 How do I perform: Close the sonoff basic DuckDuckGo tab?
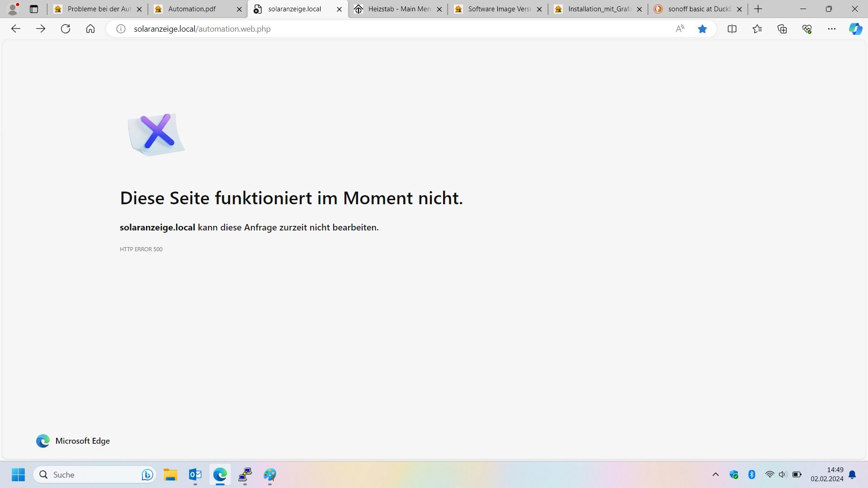point(739,9)
